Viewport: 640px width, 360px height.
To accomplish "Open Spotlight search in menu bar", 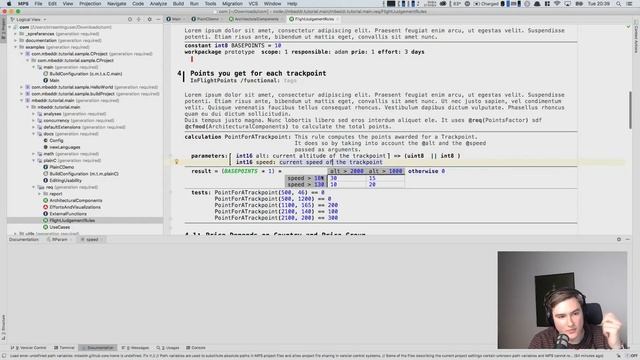I will pyautogui.click(x=619, y=4).
